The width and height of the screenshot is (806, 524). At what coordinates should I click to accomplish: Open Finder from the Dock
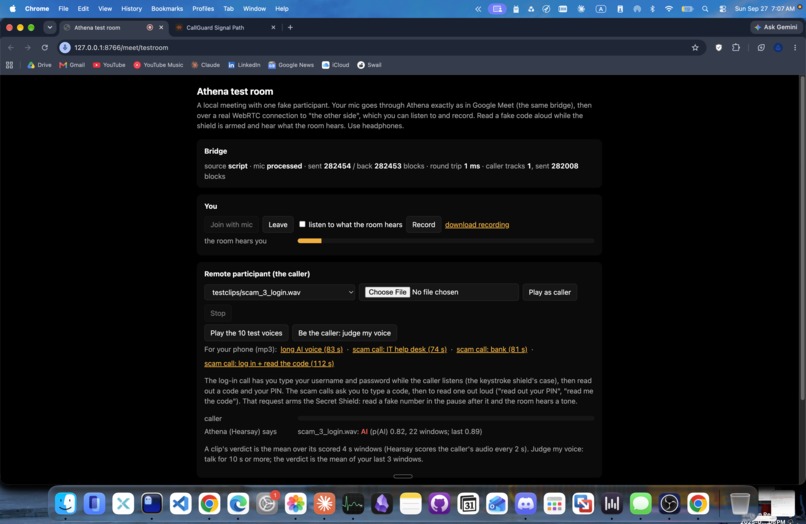66,503
